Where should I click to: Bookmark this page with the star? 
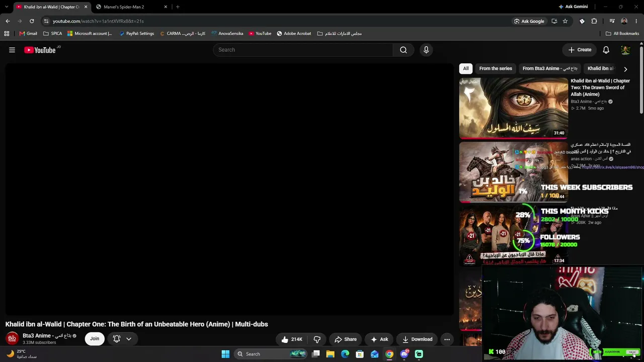(x=565, y=21)
